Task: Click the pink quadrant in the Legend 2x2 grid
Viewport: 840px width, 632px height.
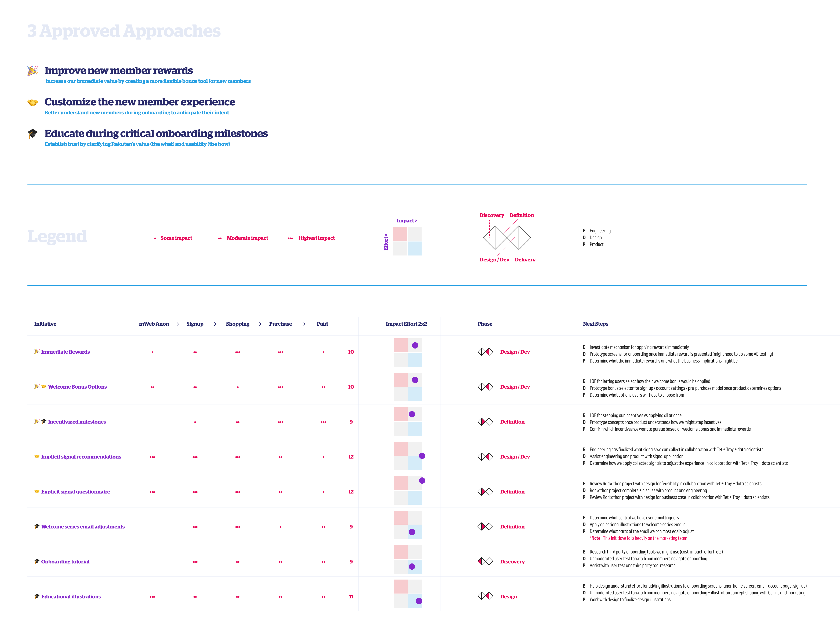Action: pos(400,234)
